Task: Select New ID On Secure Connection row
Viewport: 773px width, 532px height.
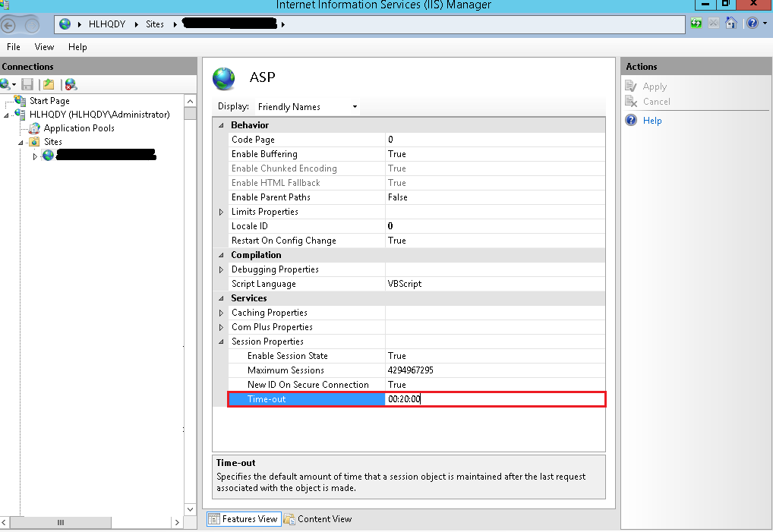Action: pos(417,385)
